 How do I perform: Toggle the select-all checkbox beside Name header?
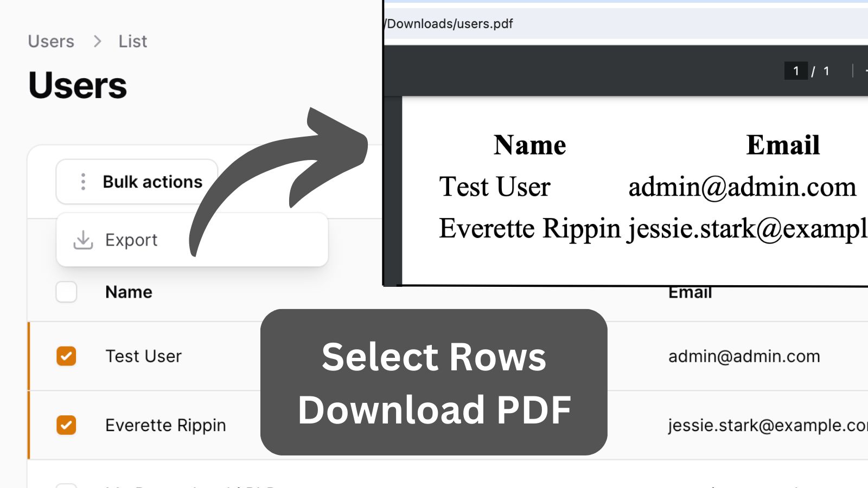click(66, 292)
